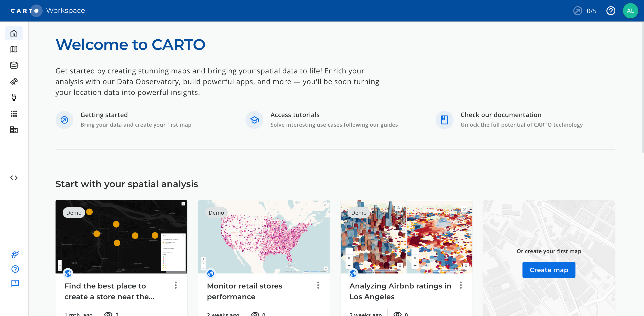Open the Access tutorials link

[x=295, y=115]
